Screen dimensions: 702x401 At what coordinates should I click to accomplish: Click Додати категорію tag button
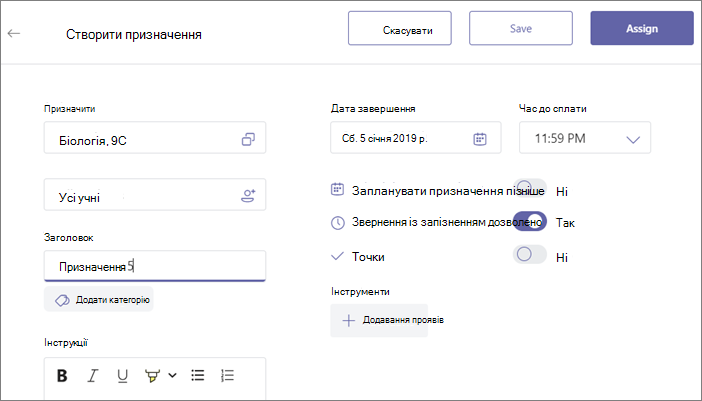98,299
